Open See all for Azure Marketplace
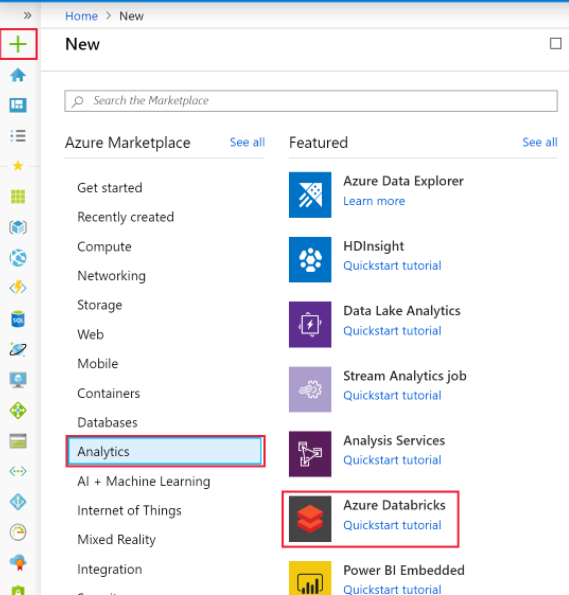 tap(247, 142)
